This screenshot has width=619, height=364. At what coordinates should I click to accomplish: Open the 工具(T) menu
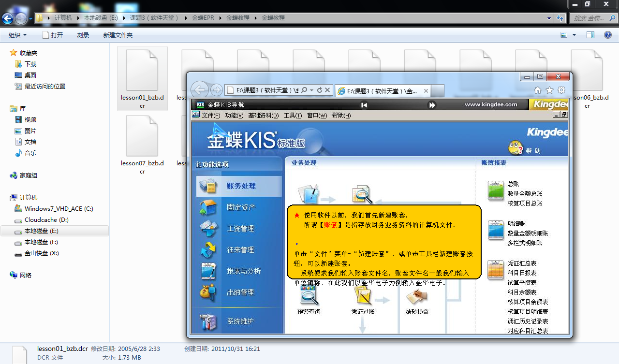(x=293, y=116)
